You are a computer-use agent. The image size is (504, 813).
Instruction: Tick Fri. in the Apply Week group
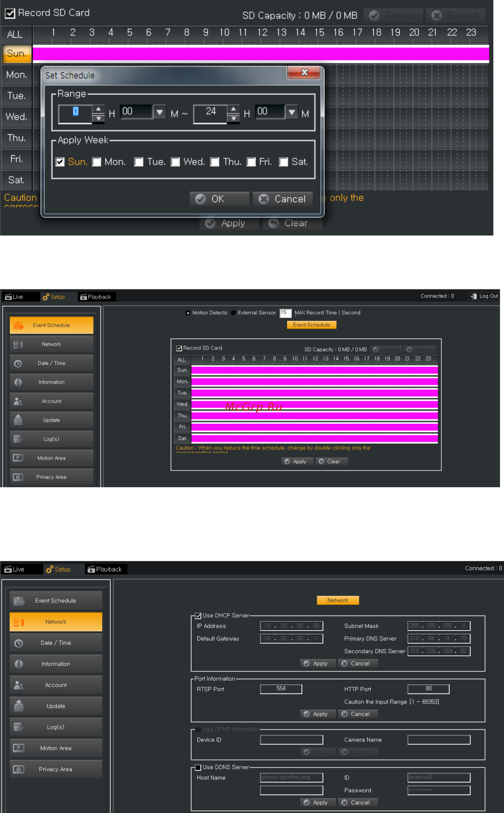pos(251,162)
